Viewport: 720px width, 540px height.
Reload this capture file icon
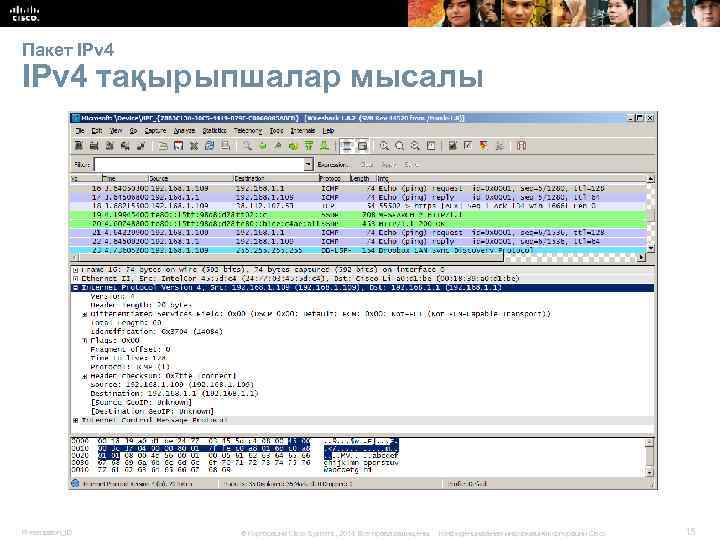[209, 146]
